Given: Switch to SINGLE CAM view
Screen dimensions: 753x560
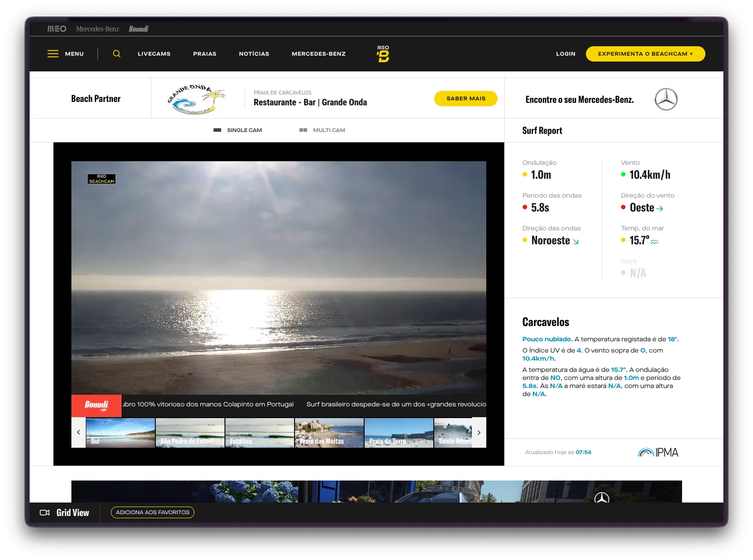Looking at the screenshot, I should pyautogui.click(x=238, y=130).
